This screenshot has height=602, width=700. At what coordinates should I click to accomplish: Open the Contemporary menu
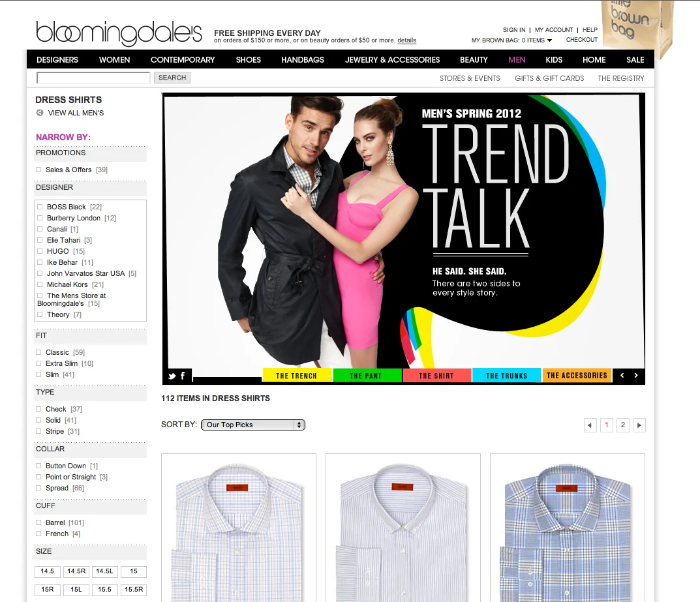(183, 60)
